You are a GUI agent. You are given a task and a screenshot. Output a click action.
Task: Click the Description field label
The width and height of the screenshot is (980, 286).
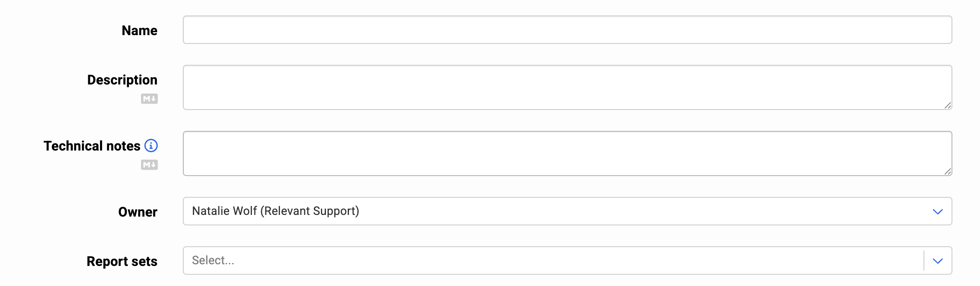(122, 79)
